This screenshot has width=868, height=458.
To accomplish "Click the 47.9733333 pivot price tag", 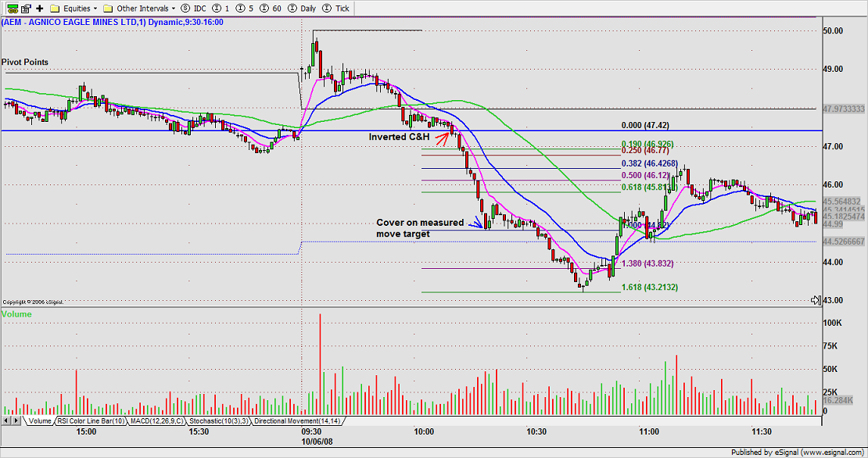I will point(844,109).
